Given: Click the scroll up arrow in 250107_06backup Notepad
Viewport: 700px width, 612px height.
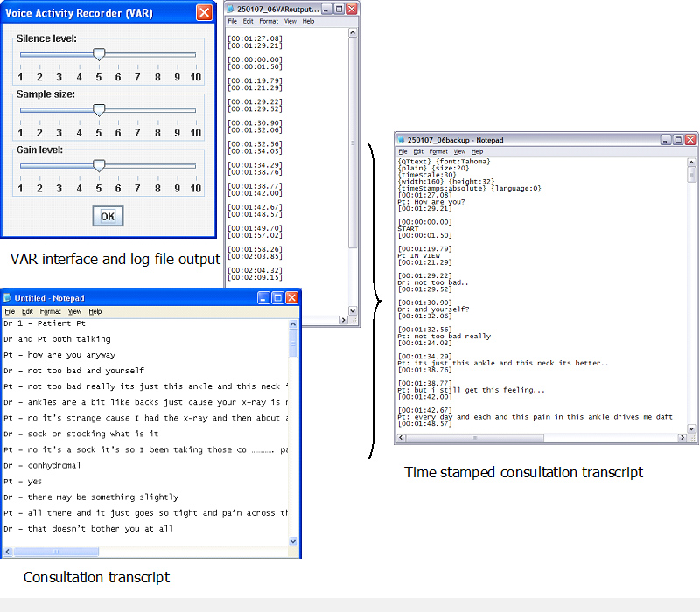Looking at the screenshot, I should [x=692, y=162].
